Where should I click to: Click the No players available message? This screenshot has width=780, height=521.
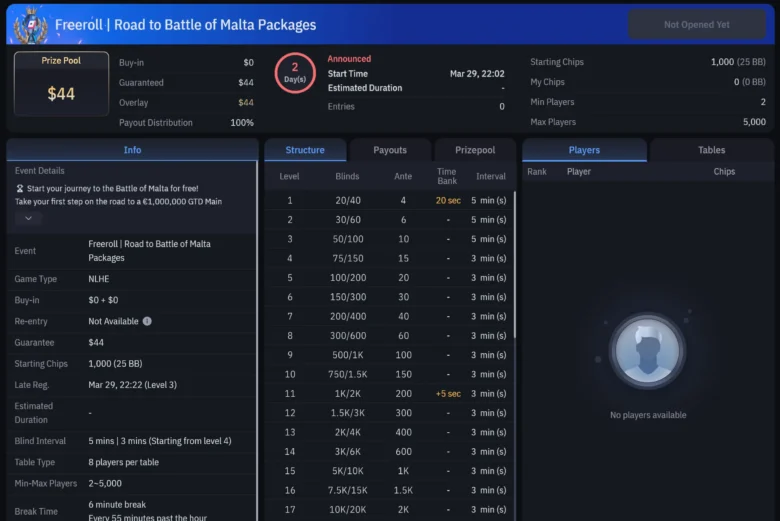[648, 415]
